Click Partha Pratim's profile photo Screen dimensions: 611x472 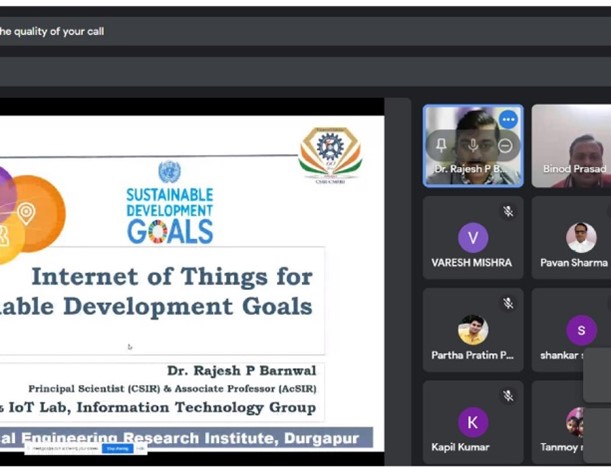[x=473, y=329]
